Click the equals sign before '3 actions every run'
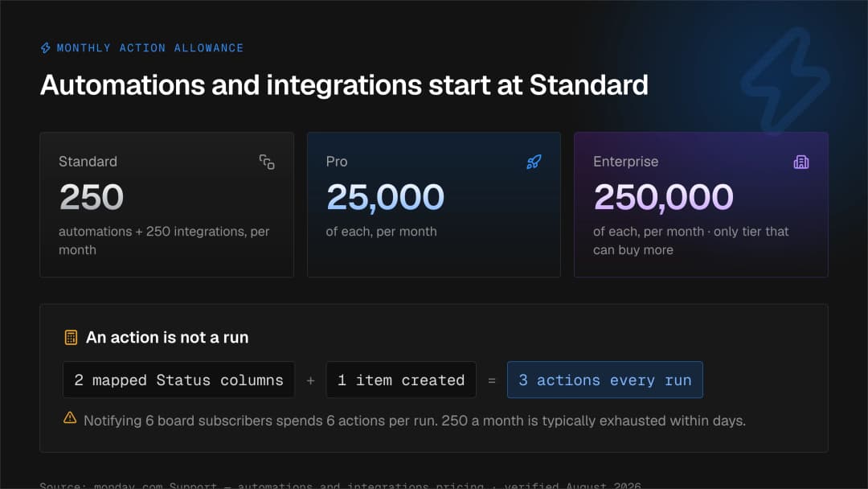 click(492, 380)
